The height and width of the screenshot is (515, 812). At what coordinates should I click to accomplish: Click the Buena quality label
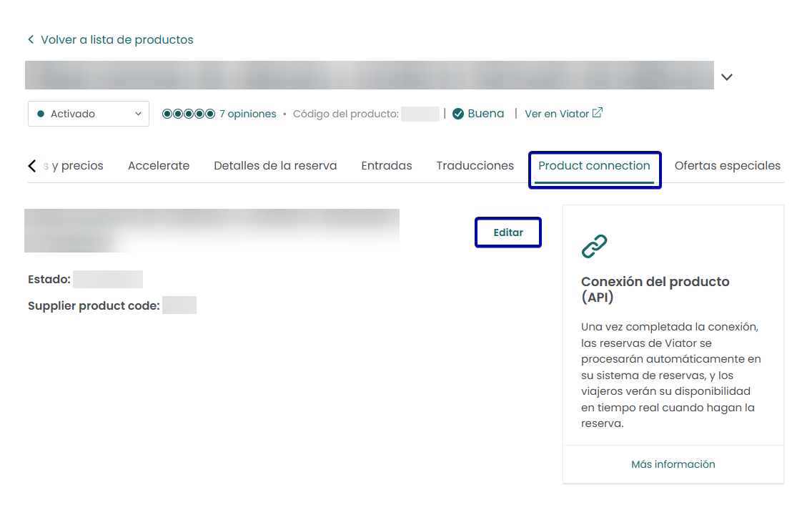point(486,114)
